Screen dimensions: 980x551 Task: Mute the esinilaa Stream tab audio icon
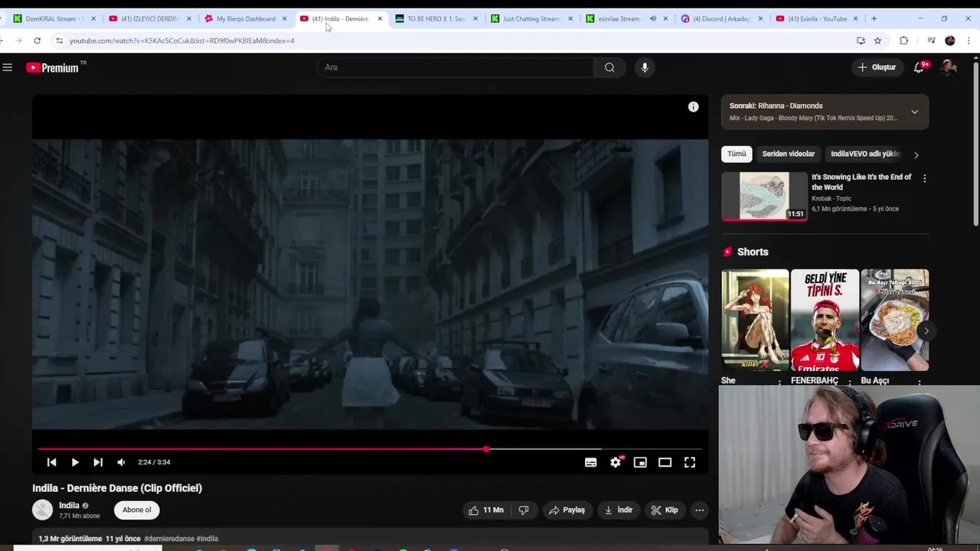652,18
